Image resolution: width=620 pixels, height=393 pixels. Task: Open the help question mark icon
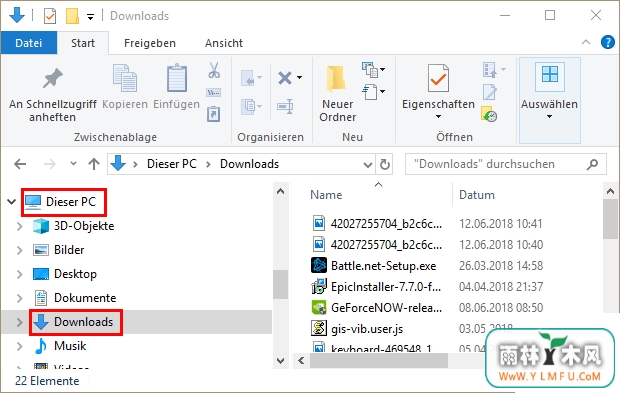point(607,42)
